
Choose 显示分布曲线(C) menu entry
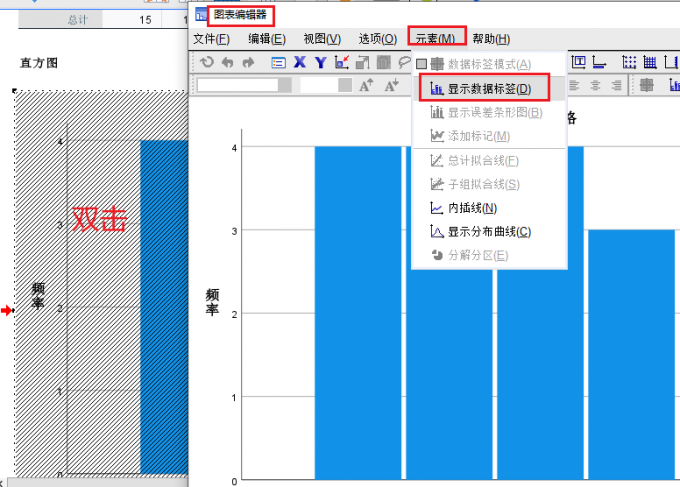489,232
